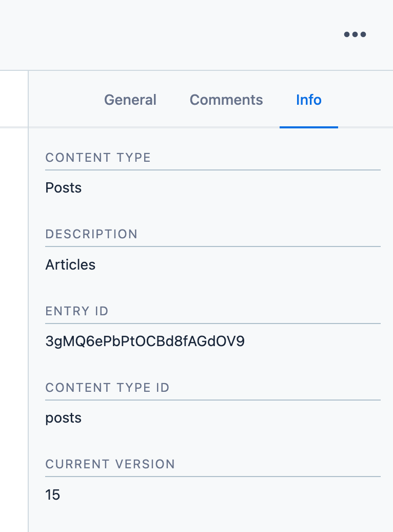This screenshot has width=393, height=532.
Task: Select the Articles description text
Action: tap(70, 264)
